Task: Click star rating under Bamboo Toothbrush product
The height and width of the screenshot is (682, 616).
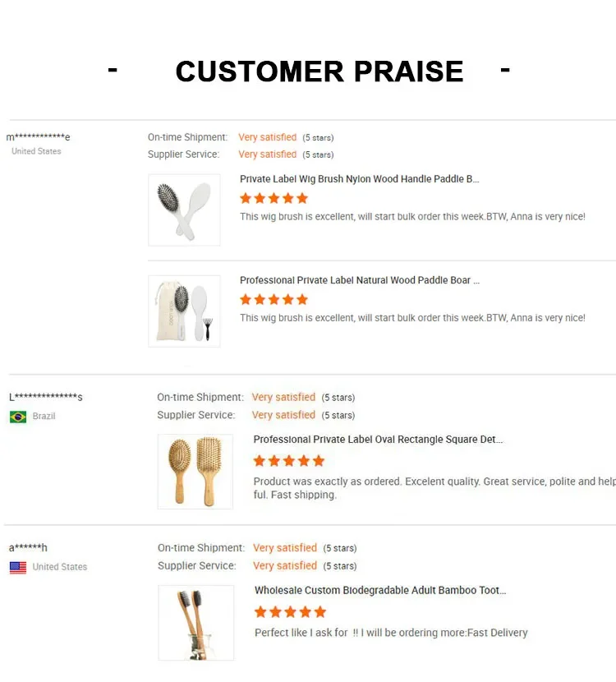Action: pos(291,612)
